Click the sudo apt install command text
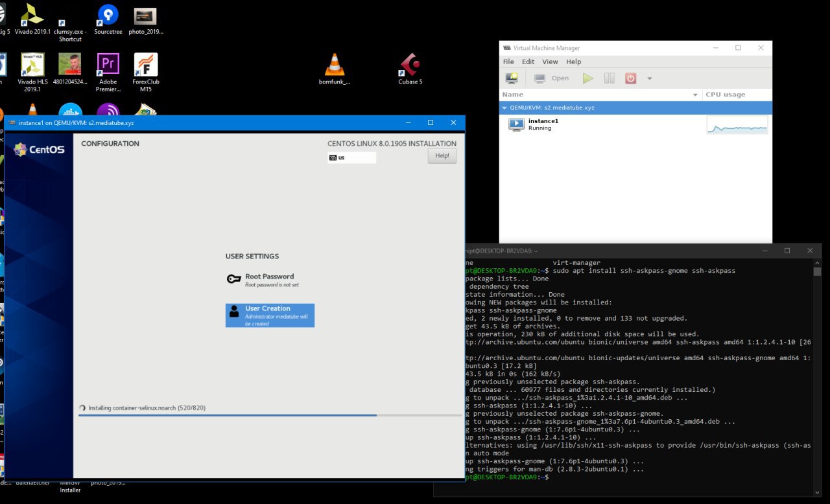 click(645, 271)
